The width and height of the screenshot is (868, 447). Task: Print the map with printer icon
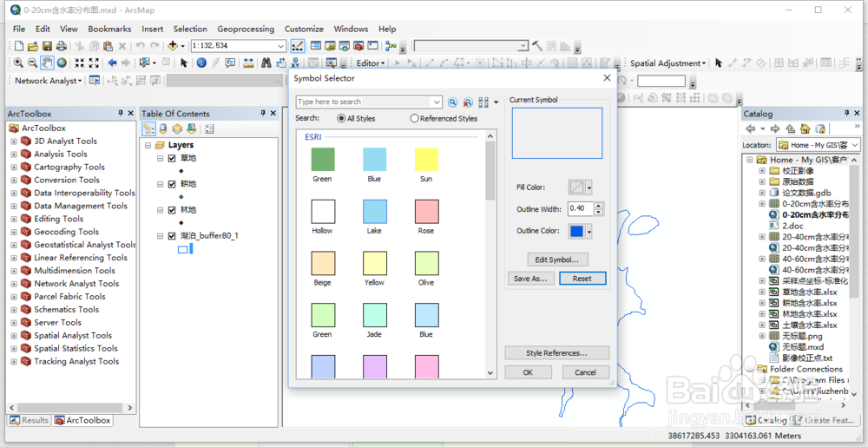coord(62,46)
